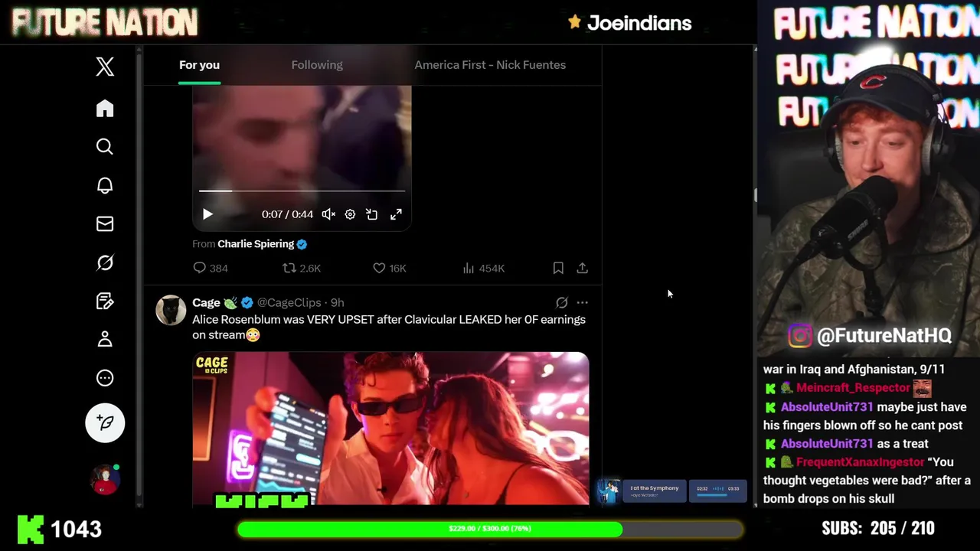Open Profile person icon
The height and width of the screenshot is (551, 980).
105,339
